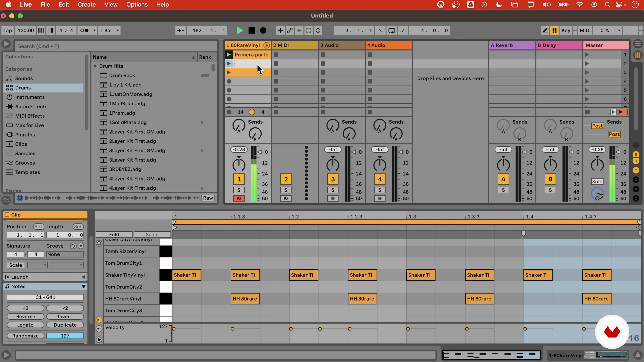The width and height of the screenshot is (644, 362).
Task: Click the Capture MIDI bracket icon
Action: tap(309, 31)
